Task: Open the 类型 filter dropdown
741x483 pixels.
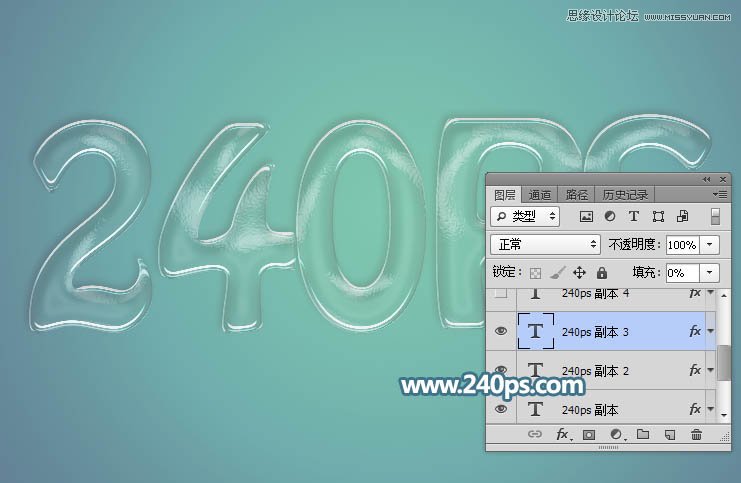Action: [525, 216]
